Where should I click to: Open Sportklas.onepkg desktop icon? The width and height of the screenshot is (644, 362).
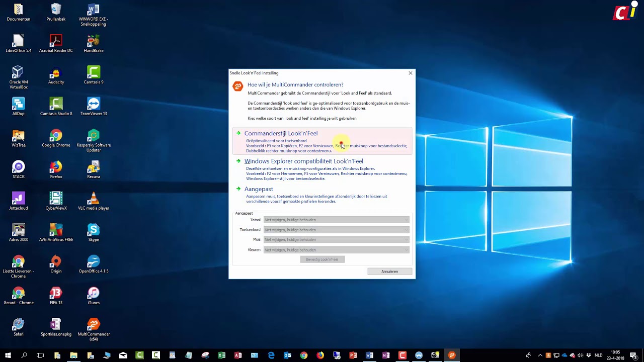[x=56, y=327]
